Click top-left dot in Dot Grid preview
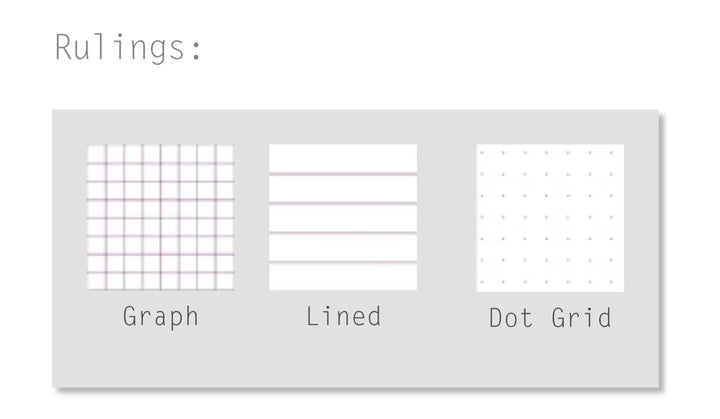The height and width of the screenshot is (419, 720). [x=483, y=153]
